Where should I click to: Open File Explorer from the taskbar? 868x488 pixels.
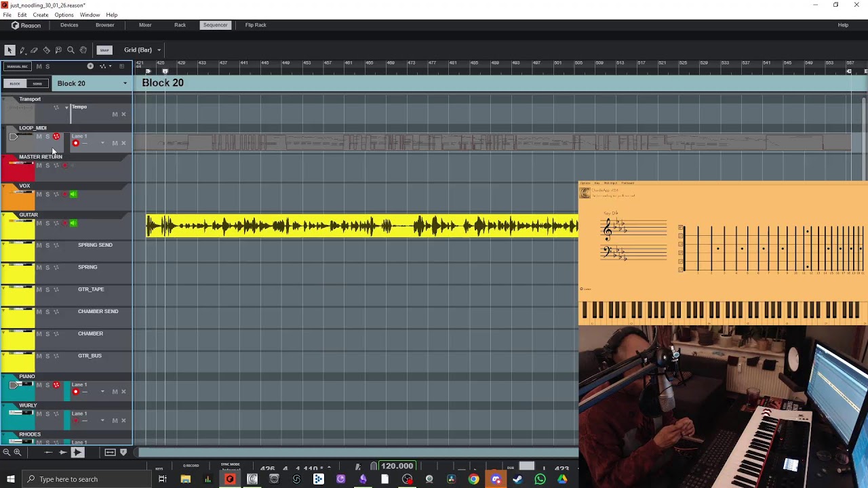click(185, 479)
